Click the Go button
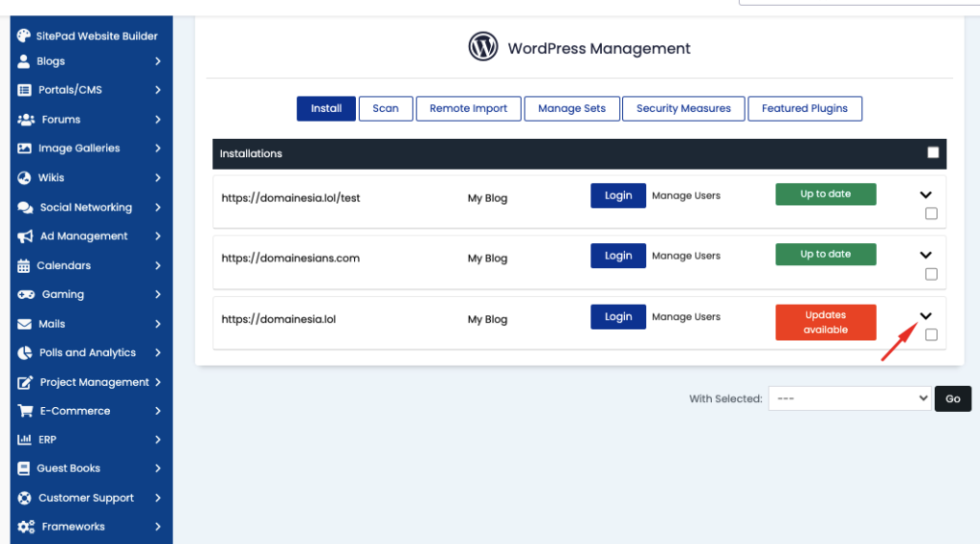Viewport: 980px width, 544px height. (x=953, y=399)
